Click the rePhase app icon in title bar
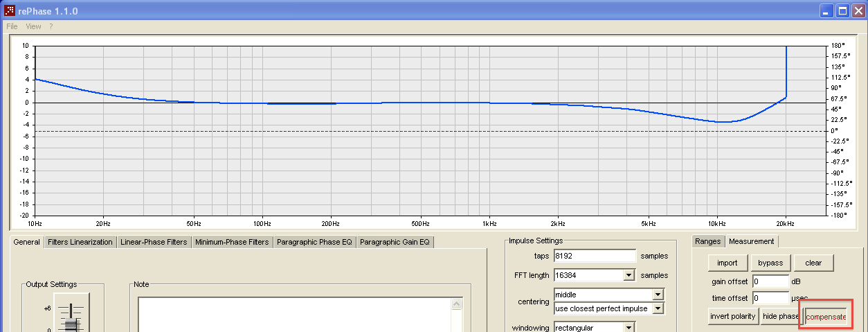868x332 pixels. click(x=10, y=10)
